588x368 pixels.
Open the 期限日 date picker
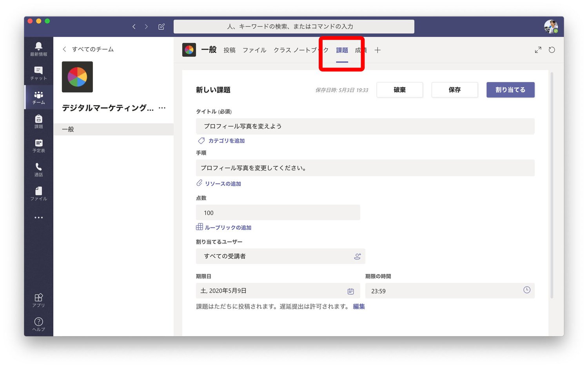click(351, 291)
